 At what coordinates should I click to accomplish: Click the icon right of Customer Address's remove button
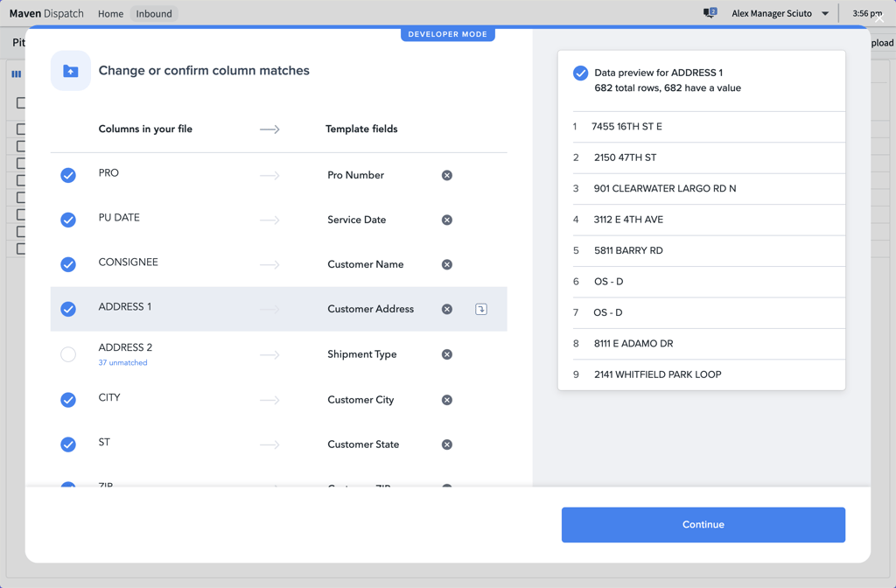pos(481,309)
